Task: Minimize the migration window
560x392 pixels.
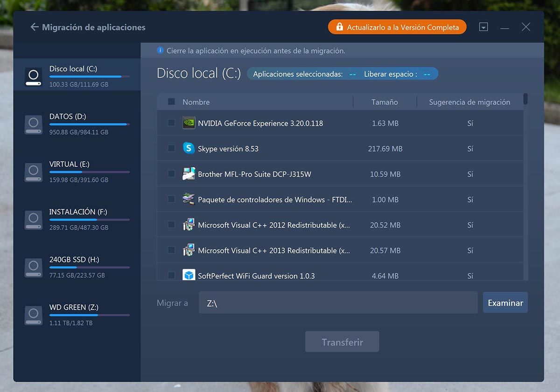Action: point(504,28)
